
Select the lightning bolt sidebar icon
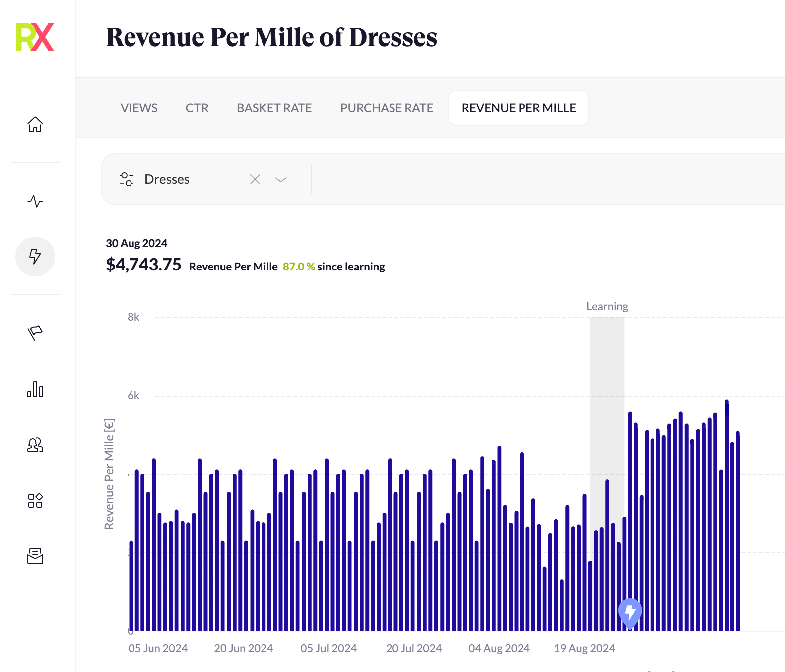pyautogui.click(x=35, y=257)
